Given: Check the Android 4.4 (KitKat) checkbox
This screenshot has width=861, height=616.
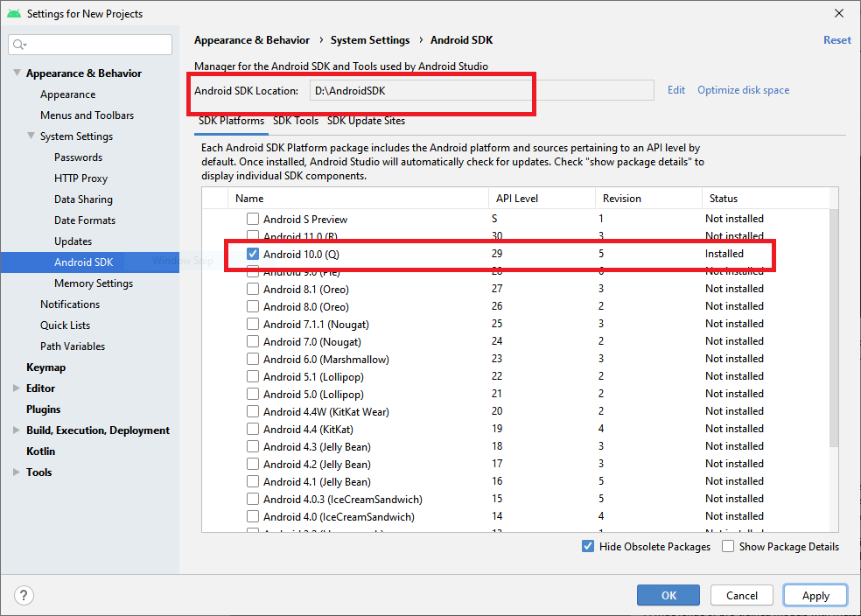Looking at the screenshot, I should coord(253,429).
